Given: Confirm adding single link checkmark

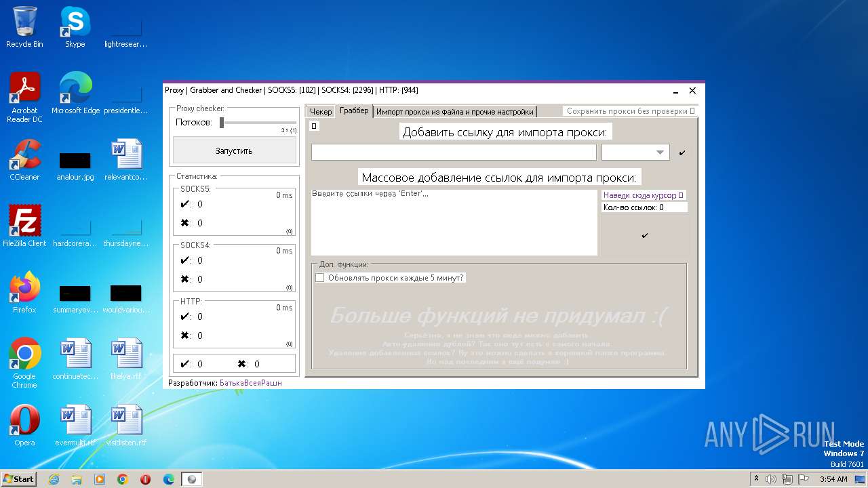Looking at the screenshot, I should (x=682, y=152).
